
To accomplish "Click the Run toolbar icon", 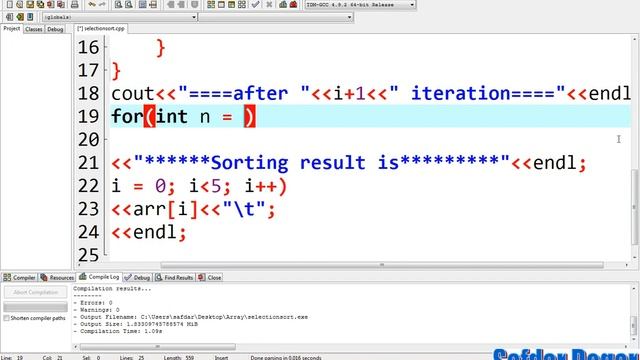I will 221,4.
